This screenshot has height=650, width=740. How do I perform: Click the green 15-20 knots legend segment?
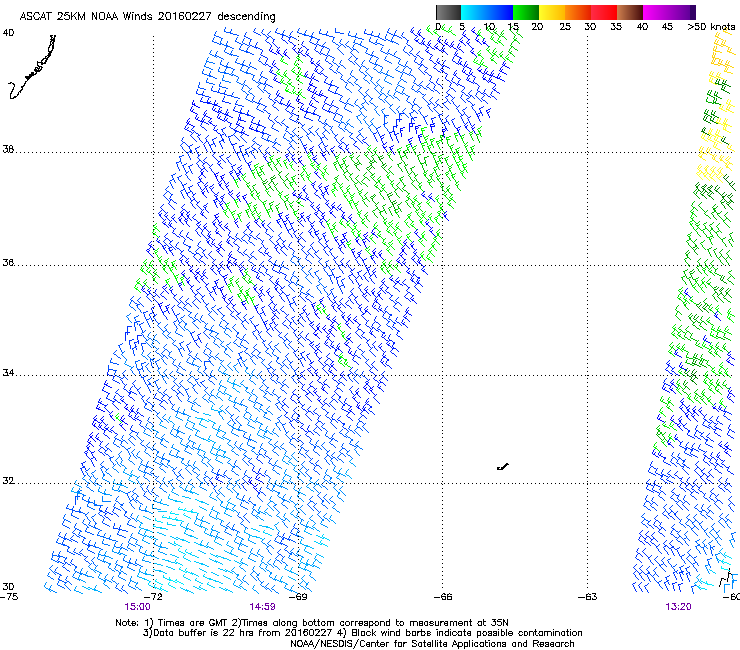coord(526,12)
